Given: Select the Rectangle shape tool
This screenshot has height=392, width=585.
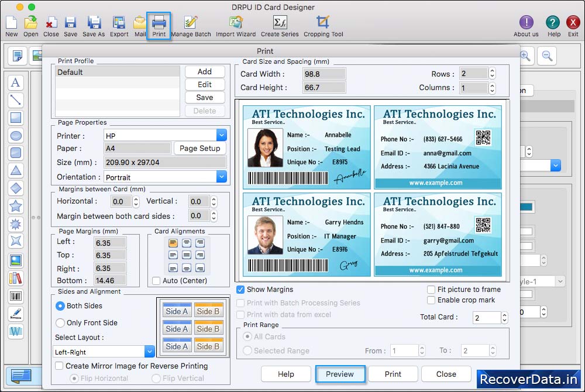Looking at the screenshot, I should [x=16, y=118].
